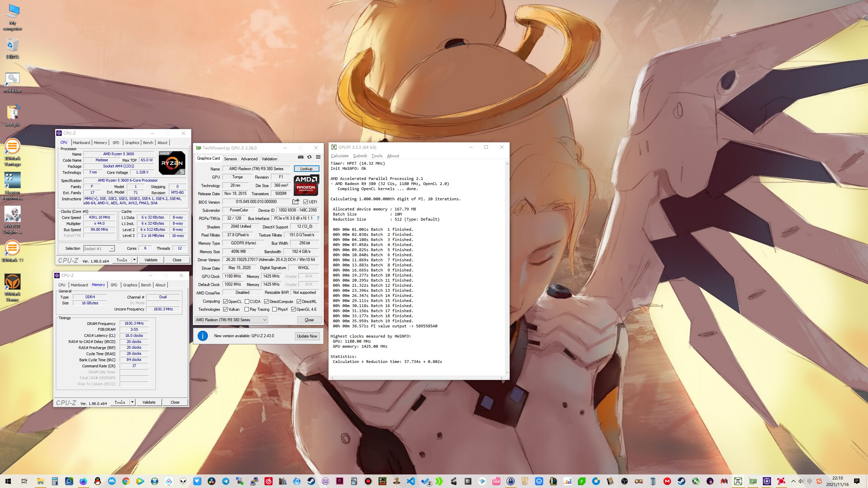This screenshot has height=488, width=868.
Task: Click Update Now for GPU-Z 2.43.0
Action: (x=307, y=336)
